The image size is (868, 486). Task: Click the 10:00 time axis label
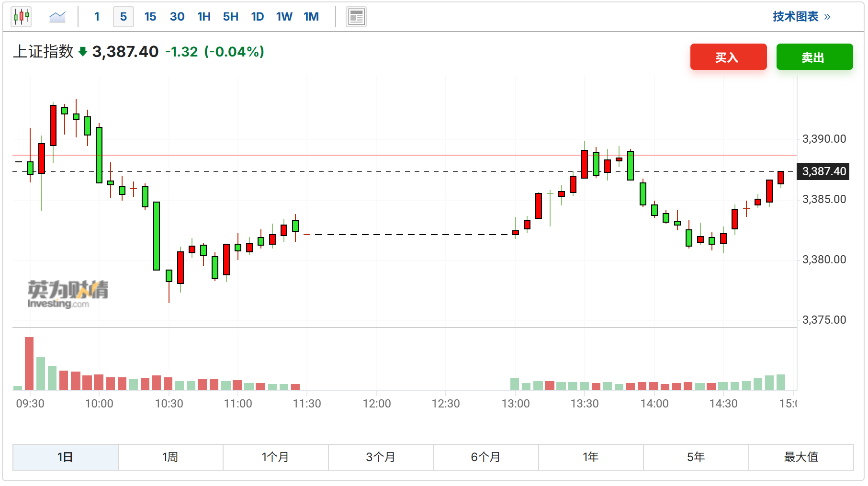point(99,404)
